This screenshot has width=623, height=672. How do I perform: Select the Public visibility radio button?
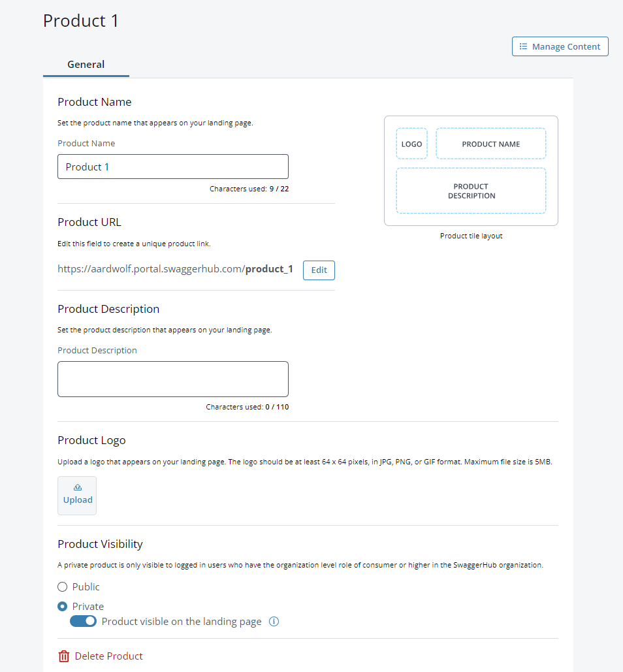62,586
